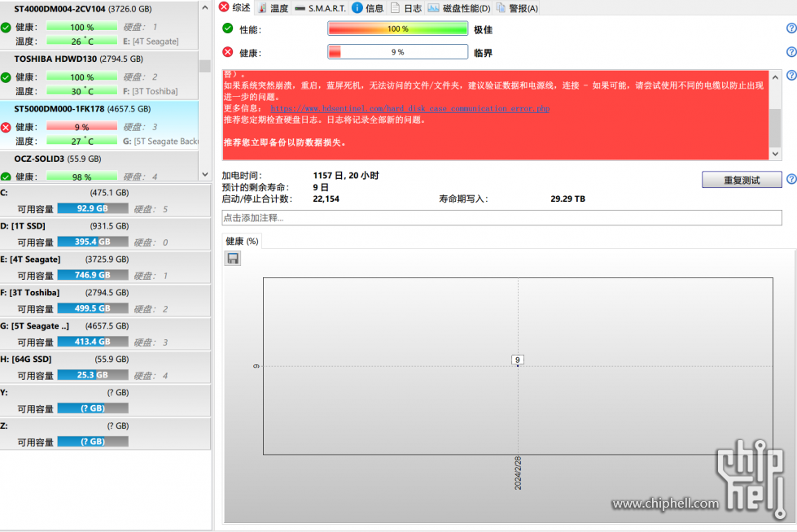Screen dimensions: 797x532
Task: Click green check icon for ST4000DM004 health
Action: click(x=6, y=28)
